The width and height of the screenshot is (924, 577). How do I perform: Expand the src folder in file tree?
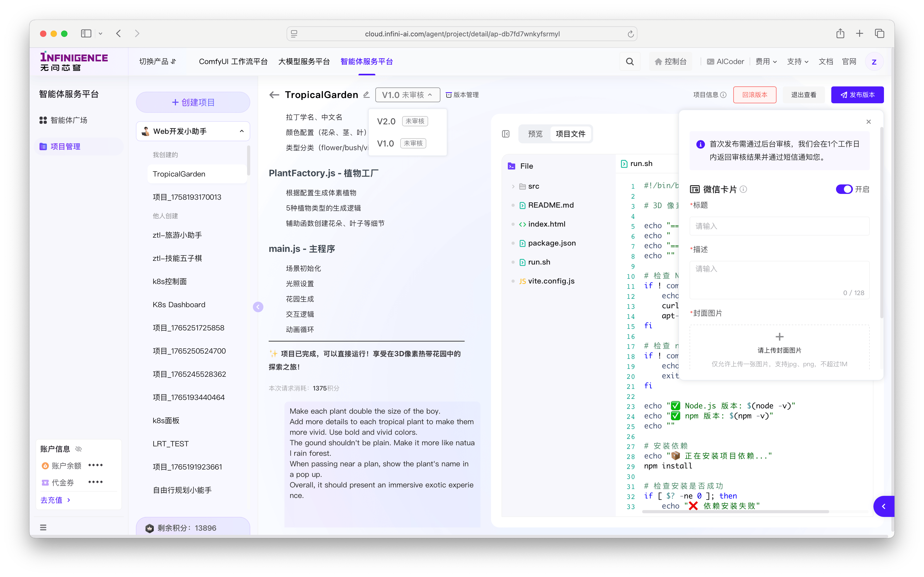click(x=513, y=186)
